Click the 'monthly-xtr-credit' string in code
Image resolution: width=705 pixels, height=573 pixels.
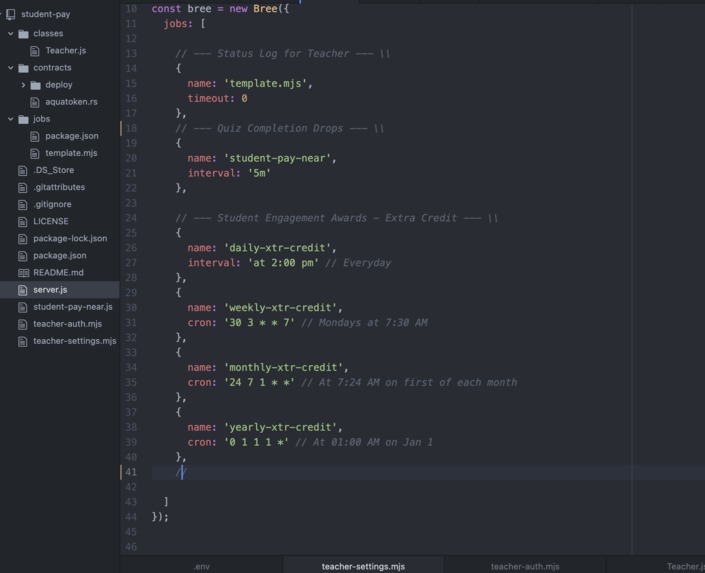click(x=283, y=367)
